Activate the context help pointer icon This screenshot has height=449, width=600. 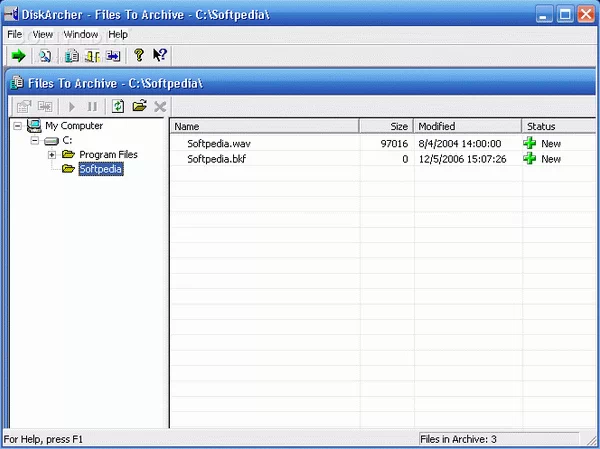160,56
